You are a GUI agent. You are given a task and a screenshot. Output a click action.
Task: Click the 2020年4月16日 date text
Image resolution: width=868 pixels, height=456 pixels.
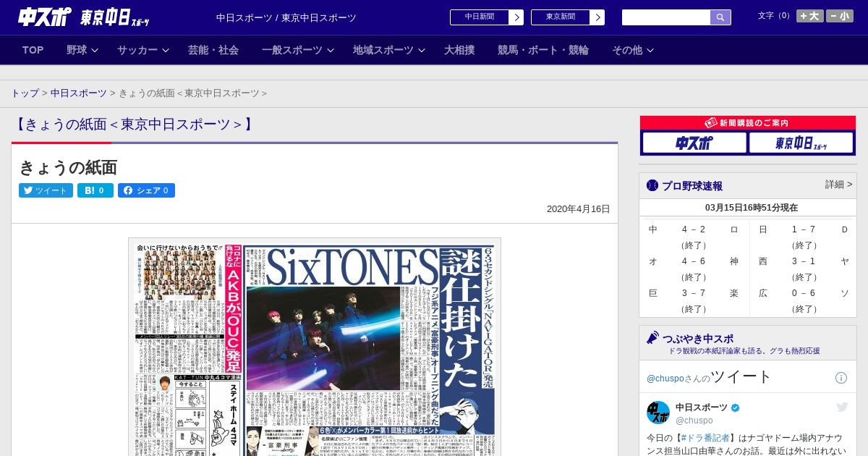pos(579,209)
